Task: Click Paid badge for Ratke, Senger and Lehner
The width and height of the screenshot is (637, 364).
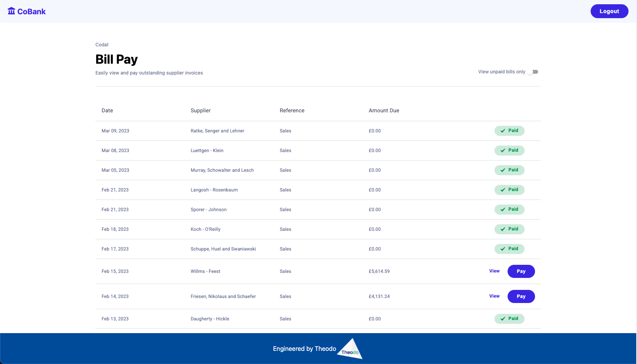Action: pyautogui.click(x=509, y=130)
